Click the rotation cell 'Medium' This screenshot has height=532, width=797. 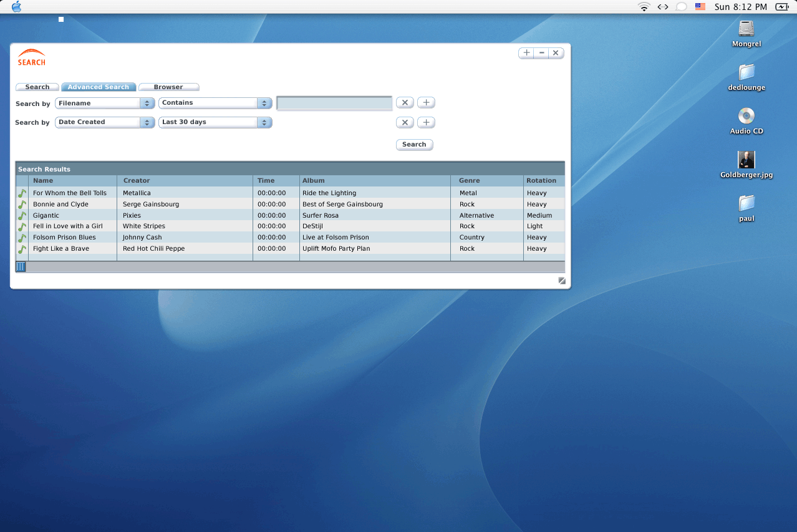tap(539, 216)
